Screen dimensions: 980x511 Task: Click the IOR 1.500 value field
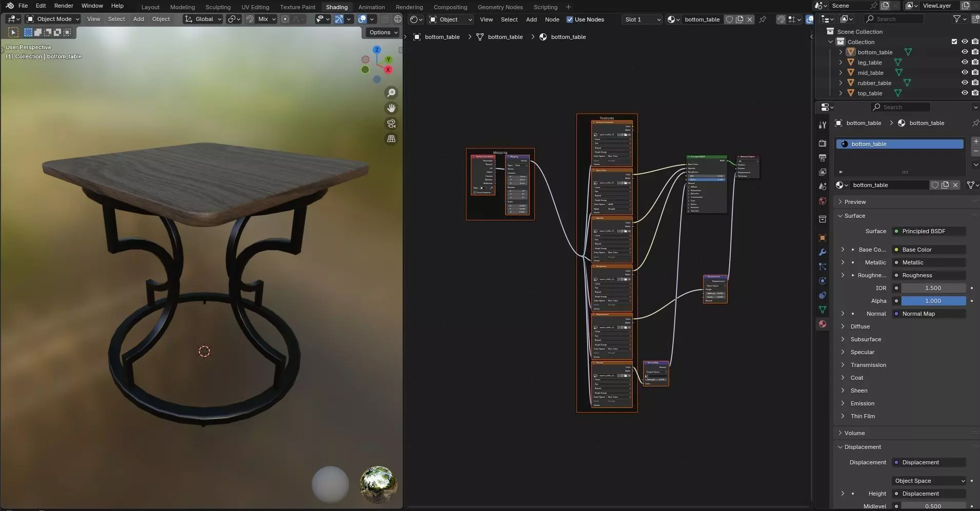(x=933, y=288)
